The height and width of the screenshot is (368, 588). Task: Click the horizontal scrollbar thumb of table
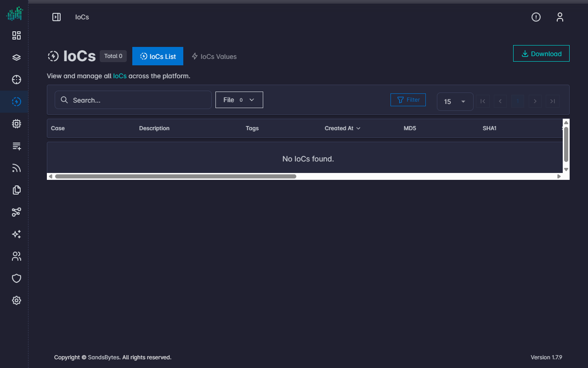[x=175, y=176]
